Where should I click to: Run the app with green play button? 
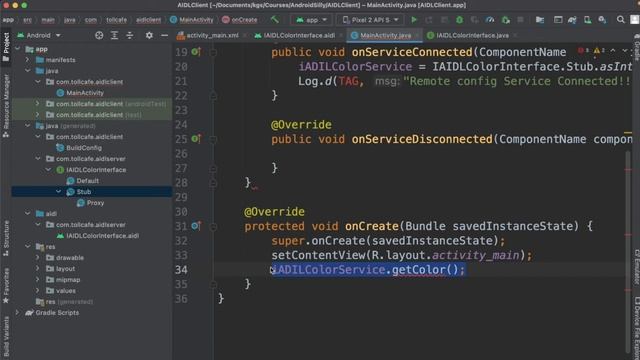(x=414, y=20)
